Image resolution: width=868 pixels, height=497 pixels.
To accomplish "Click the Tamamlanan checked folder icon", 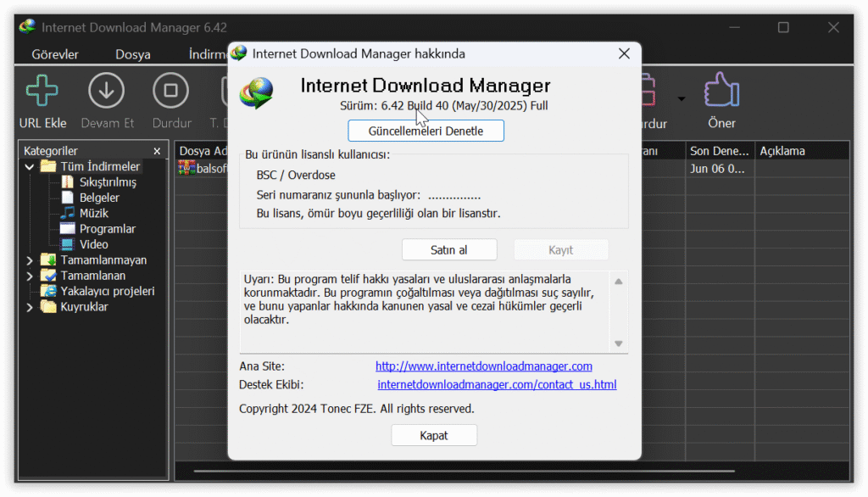I will (x=48, y=276).
